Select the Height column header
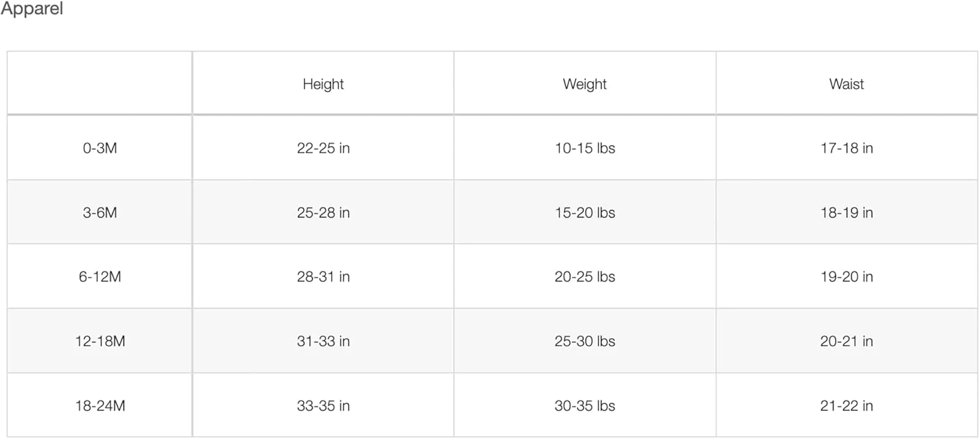Viewport: 980px width, 439px height. [323, 84]
